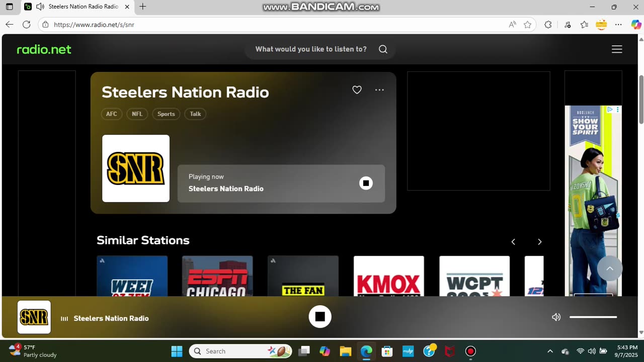Screen dimensions: 644x362
Task: Adjust the player volume slider
Action: point(593,317)
